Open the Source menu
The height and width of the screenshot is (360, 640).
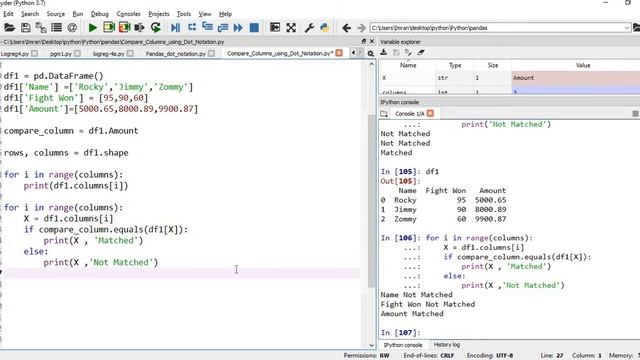(x=56, y=14)
